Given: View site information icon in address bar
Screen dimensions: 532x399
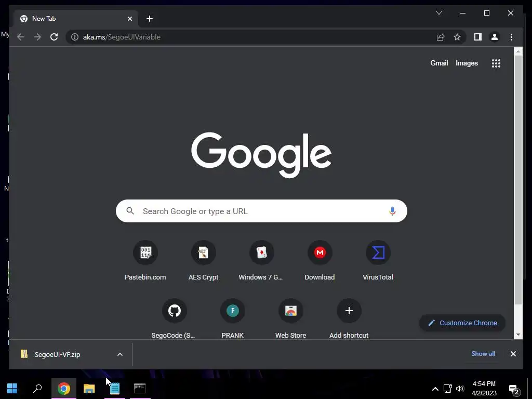Looking at the screenshot, I should coord(75,37).
